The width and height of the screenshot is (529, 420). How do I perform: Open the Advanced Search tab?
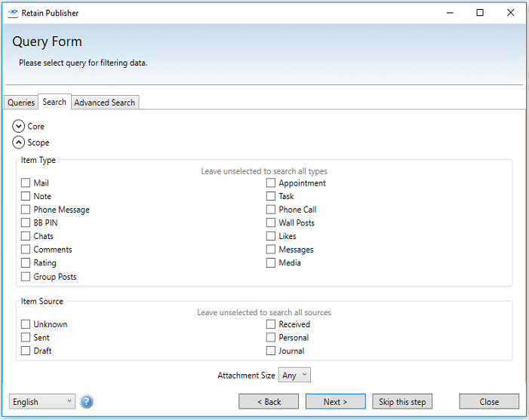pos(105,103)
